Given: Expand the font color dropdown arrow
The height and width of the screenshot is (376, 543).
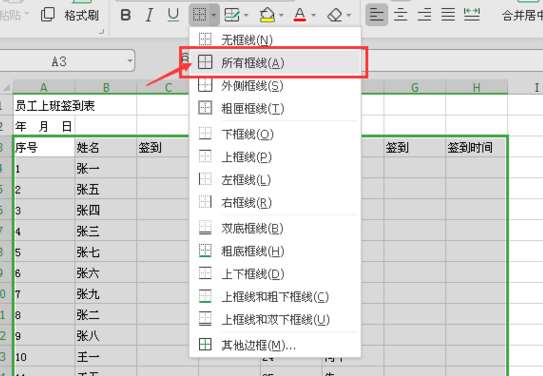Looking at the screenshot, I should coord(313,15).
